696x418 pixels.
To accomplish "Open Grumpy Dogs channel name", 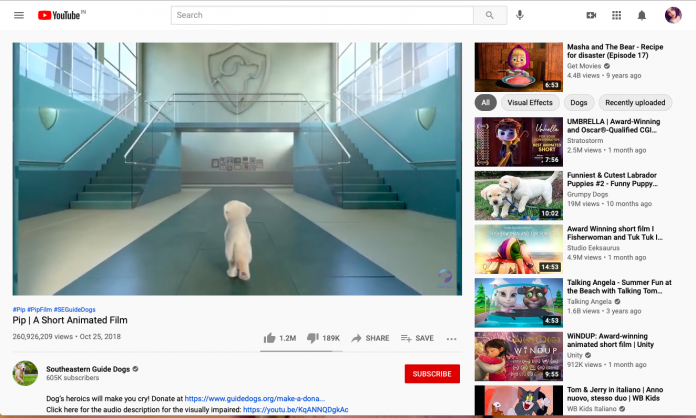I will 587,194.
